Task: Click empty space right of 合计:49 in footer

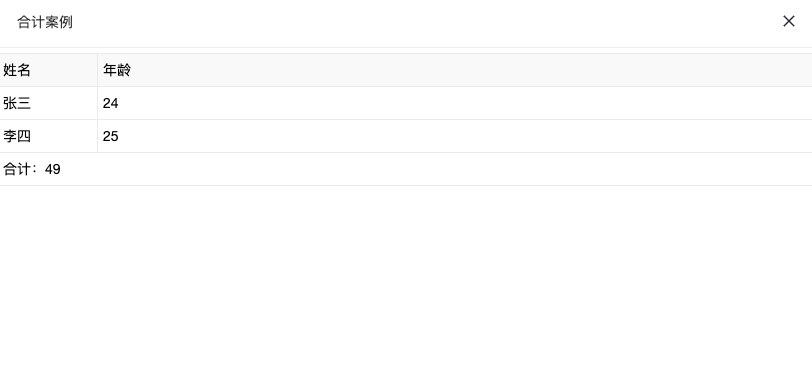Action: click(436, 169)
